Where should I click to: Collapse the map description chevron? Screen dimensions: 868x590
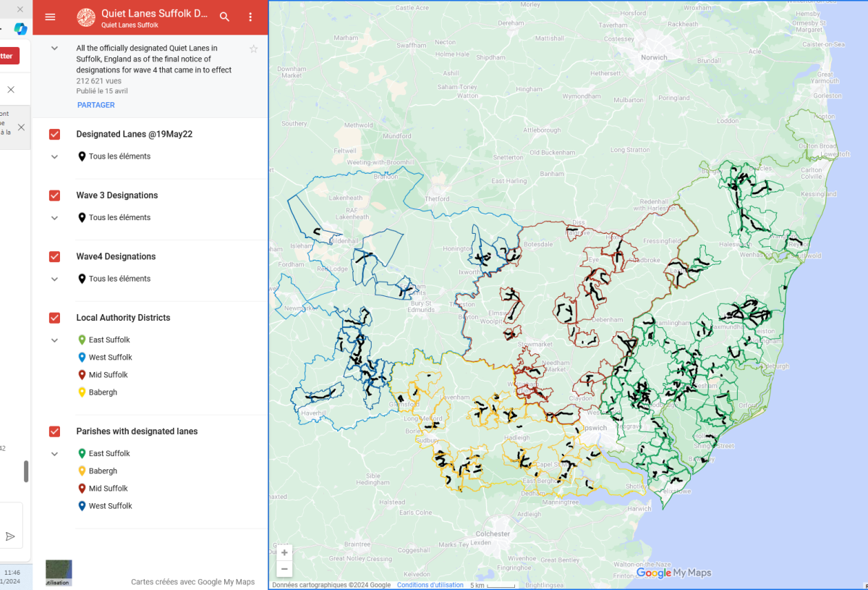(54, 48)
